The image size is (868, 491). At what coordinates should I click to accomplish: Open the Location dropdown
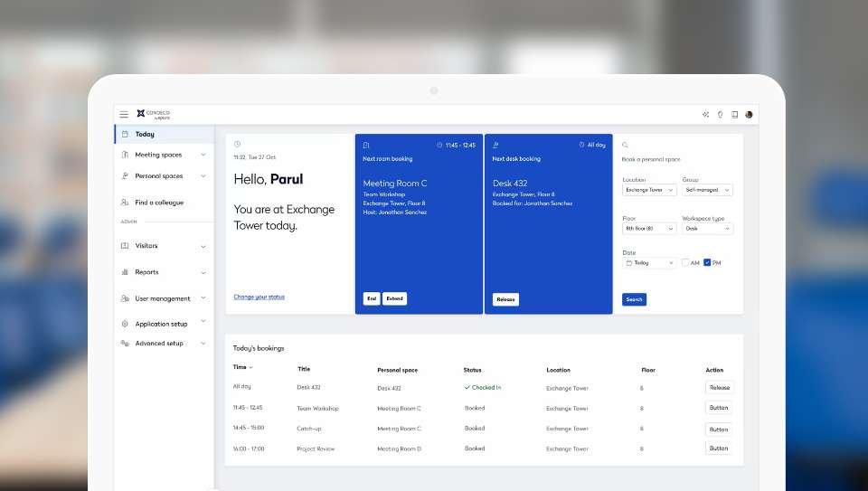[x=649, y=190]
